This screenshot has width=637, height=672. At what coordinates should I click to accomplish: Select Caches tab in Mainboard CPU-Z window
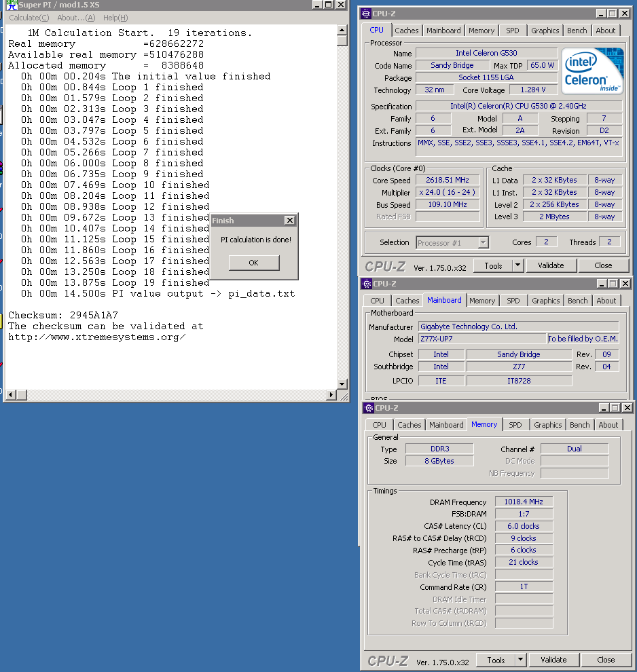pos(407,301)
